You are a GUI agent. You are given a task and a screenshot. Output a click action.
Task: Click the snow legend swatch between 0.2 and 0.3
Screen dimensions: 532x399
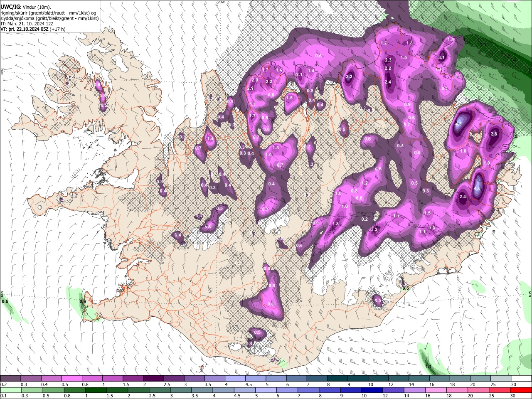[11, 379]
